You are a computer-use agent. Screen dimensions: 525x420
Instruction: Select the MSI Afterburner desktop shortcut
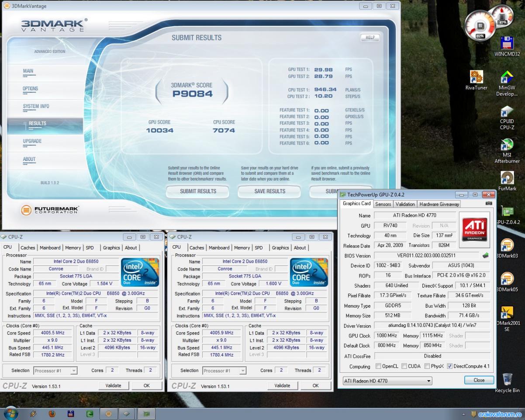(507, 151)
